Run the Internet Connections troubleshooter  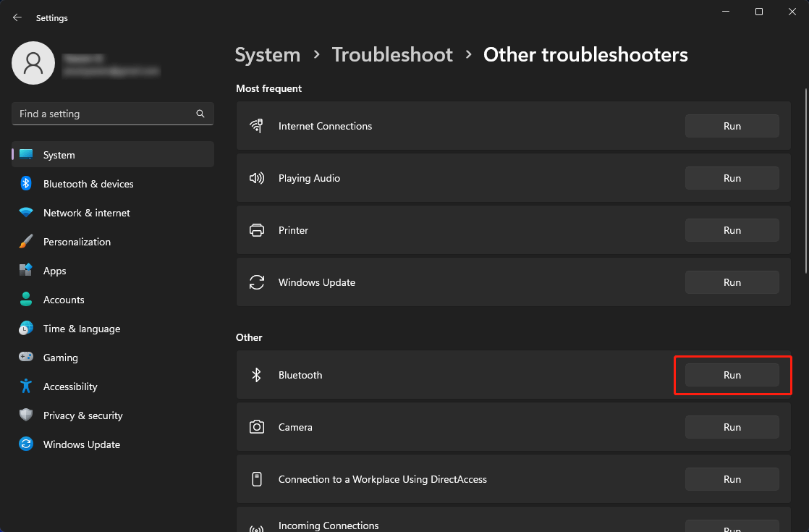click(732, 126)
